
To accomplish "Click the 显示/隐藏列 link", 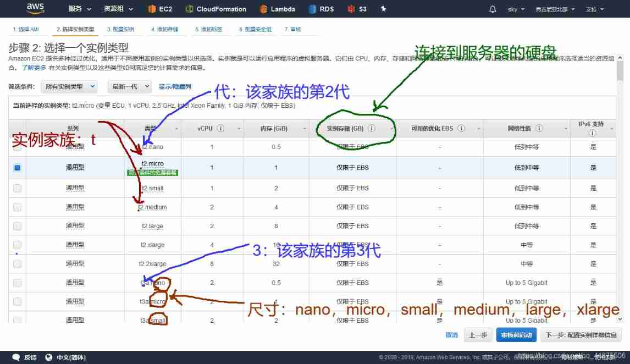I will 175,87.
